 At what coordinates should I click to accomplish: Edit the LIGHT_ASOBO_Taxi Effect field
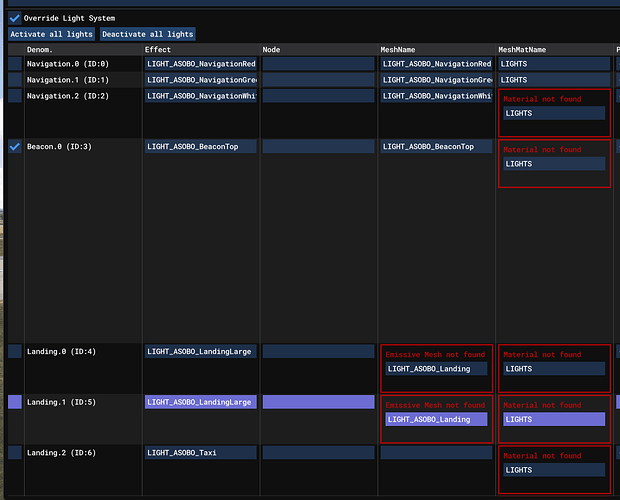coord(201,453)
